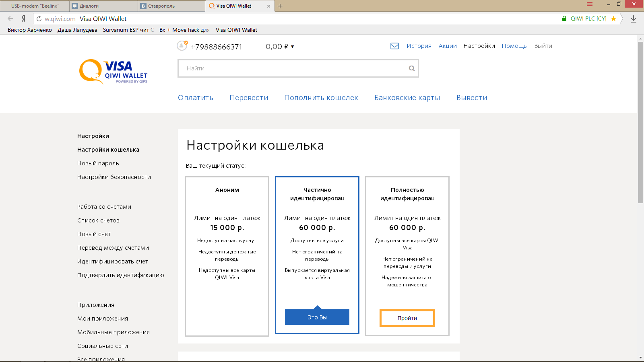Switch to the Диалоги tab
Viewport: 644px width, 362px height.
[x=104, y=6]
